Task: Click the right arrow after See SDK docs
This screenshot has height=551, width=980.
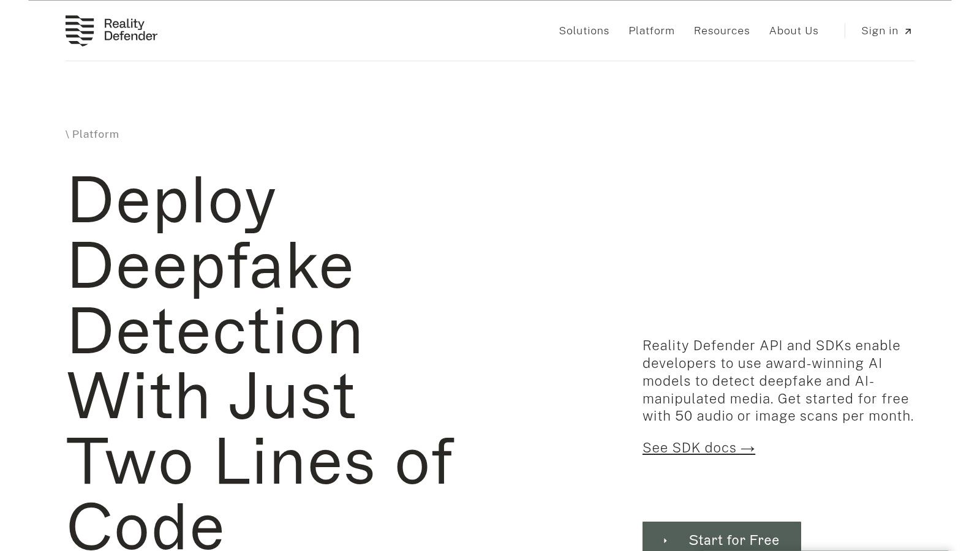Action: tap(747, 449)
